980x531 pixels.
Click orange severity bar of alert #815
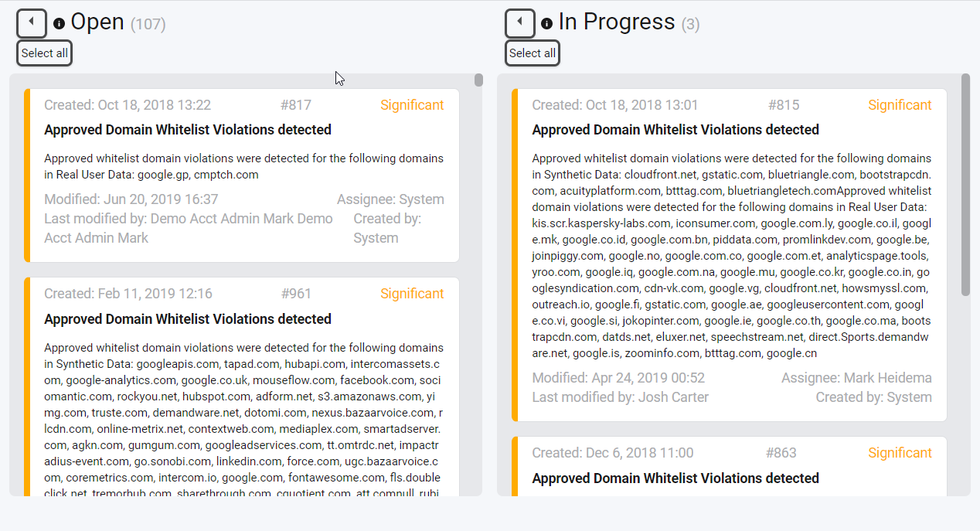coord(515,255)
